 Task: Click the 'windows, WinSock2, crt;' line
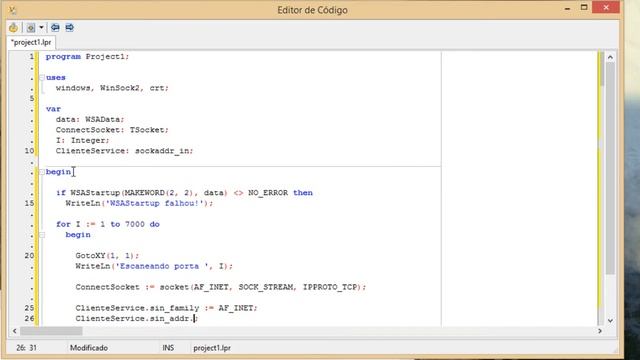coord(112,88)
